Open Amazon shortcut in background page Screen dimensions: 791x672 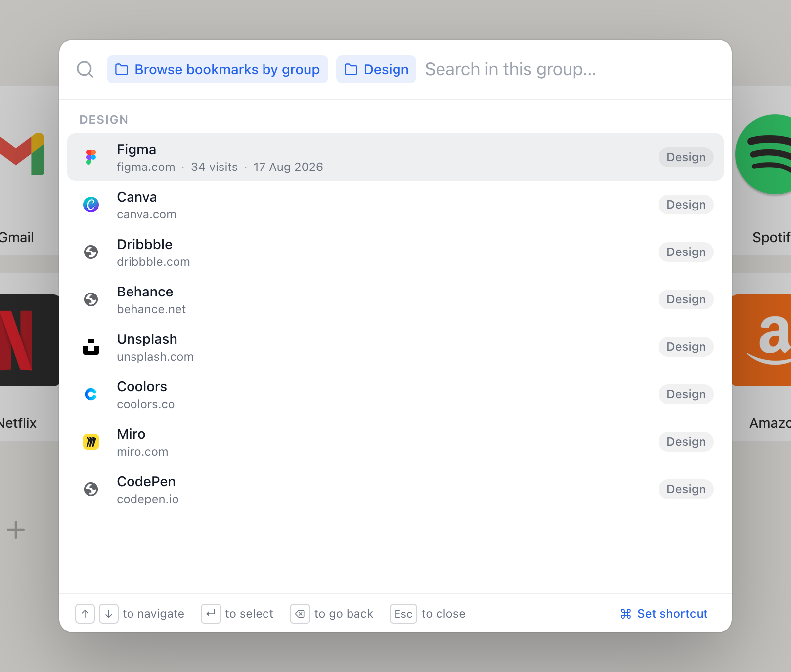761,357
